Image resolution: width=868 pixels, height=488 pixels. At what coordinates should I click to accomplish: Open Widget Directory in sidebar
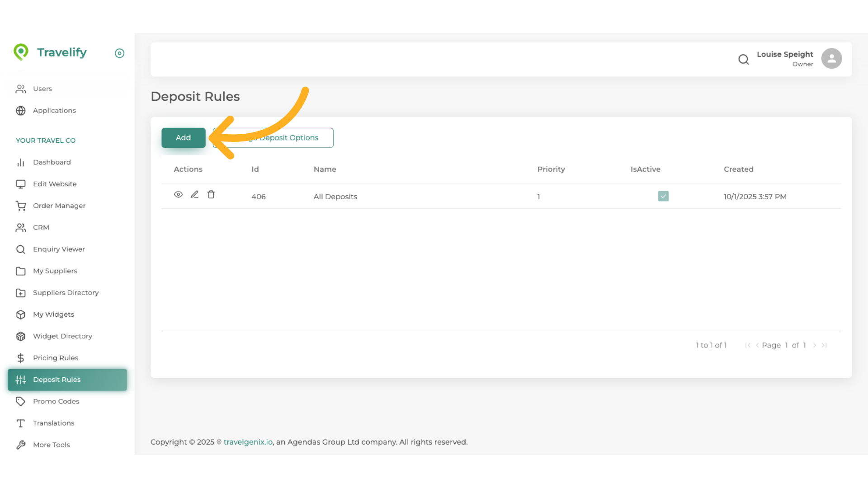click(62, 336)
